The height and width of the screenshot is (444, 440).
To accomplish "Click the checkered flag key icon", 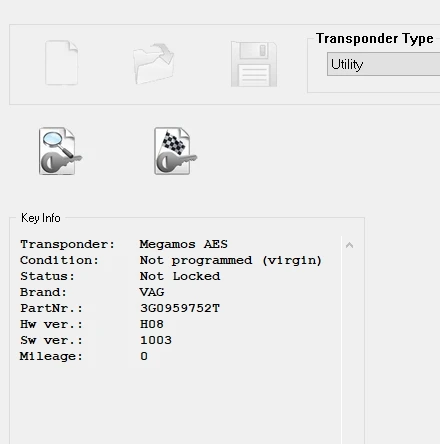I will [x=175, y=151].
